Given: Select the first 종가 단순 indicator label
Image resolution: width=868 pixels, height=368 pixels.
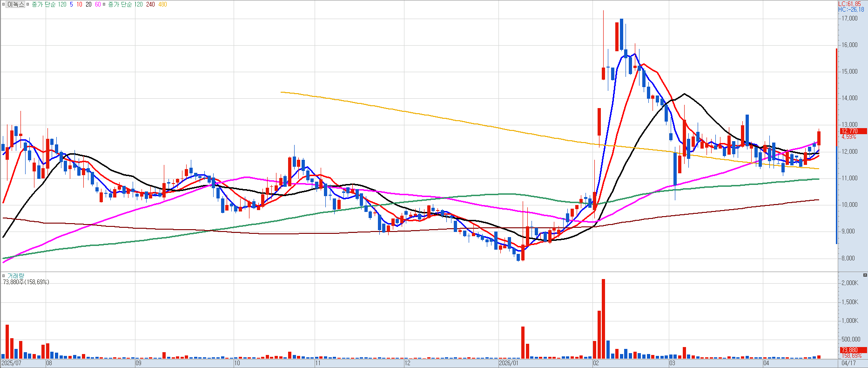Looking at the screenshot, I should pyautogui.click(x=44, y=4).
